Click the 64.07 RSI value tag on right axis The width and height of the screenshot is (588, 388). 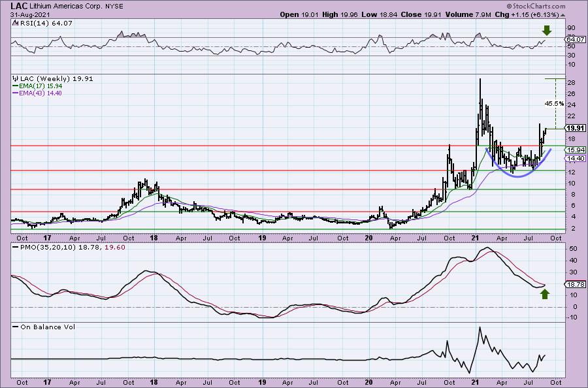576,39
